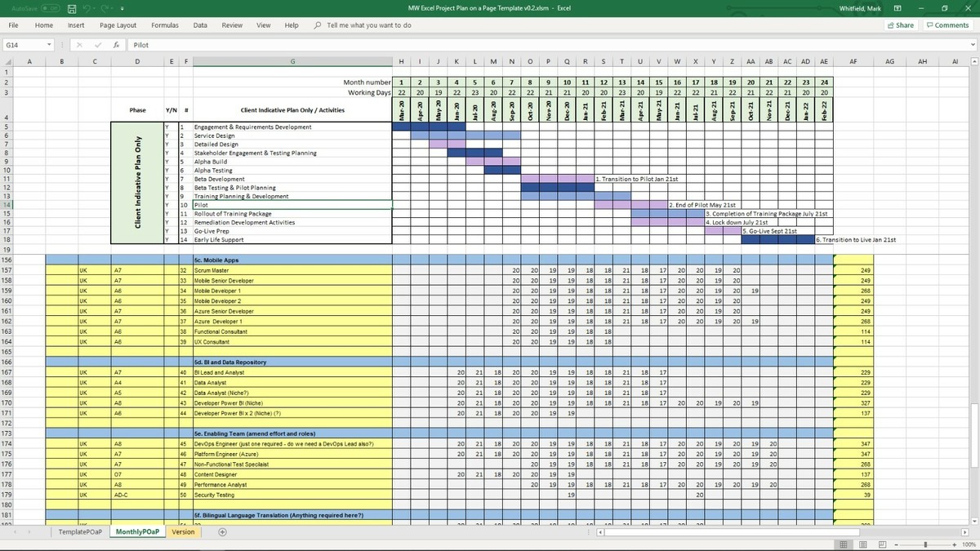Open the Formulas ribbon tab
The image size is (980, 551).
point(165,25)
